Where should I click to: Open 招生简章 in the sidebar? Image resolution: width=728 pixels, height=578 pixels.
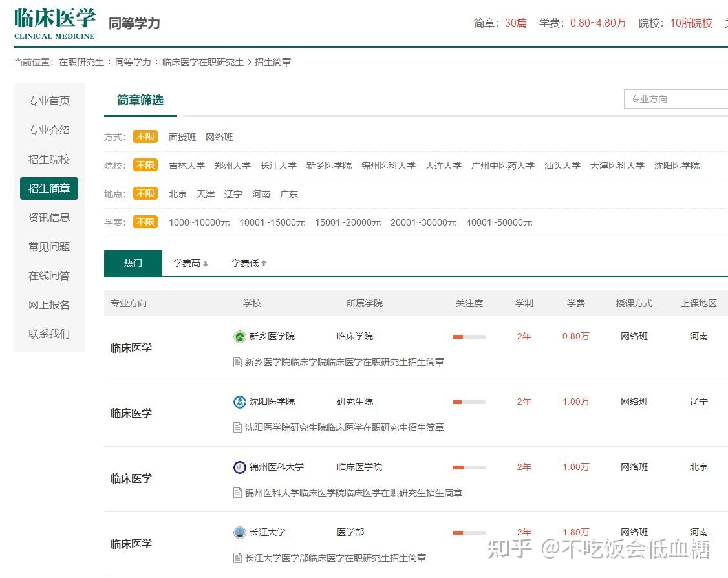coord(49,189)
